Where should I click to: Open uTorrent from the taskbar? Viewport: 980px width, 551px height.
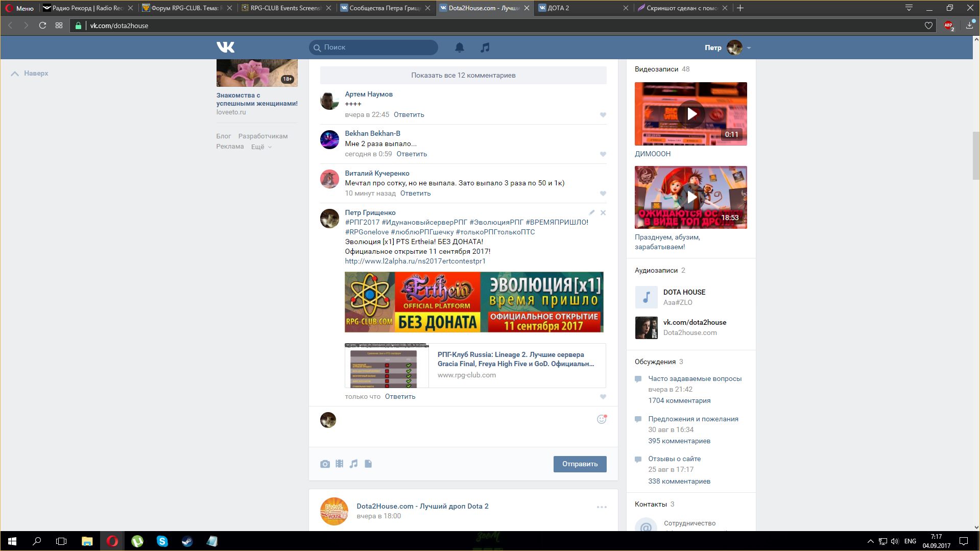137,541
